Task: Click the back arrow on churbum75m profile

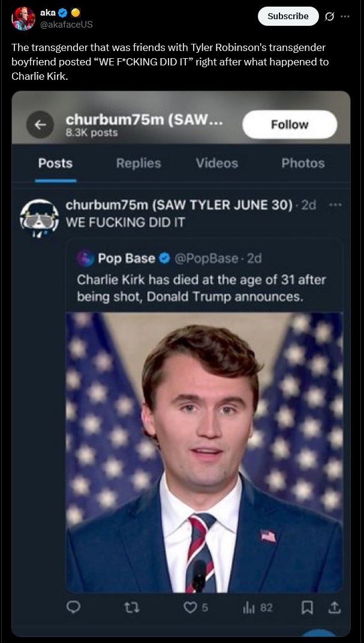Action: 41,124
